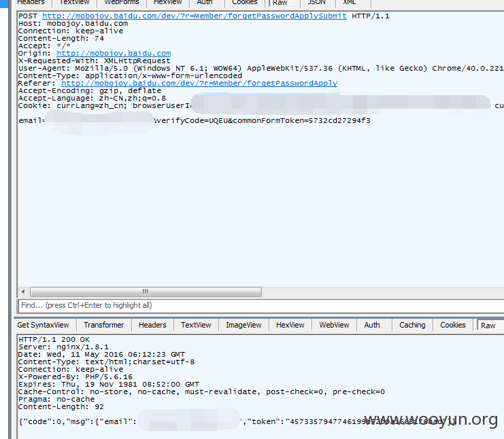The image size is (504, 439).
Task: Click 'Content-Length: 92' response line
Action: click(x=61, y=407)
